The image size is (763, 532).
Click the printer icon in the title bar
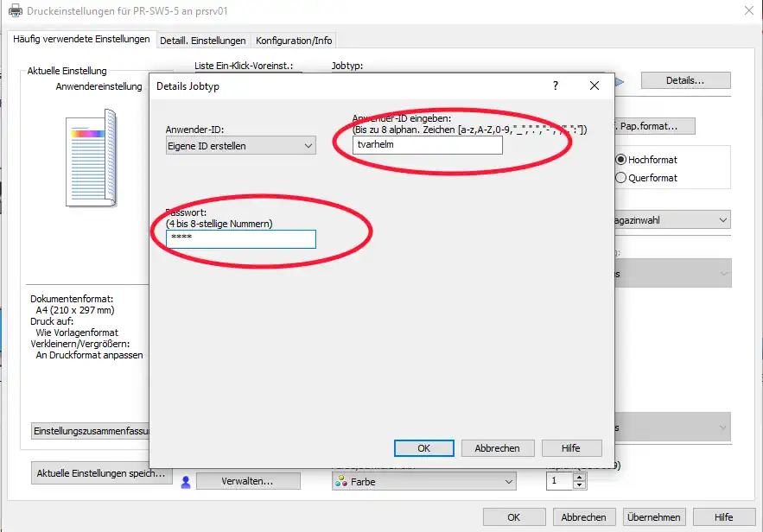14,11
